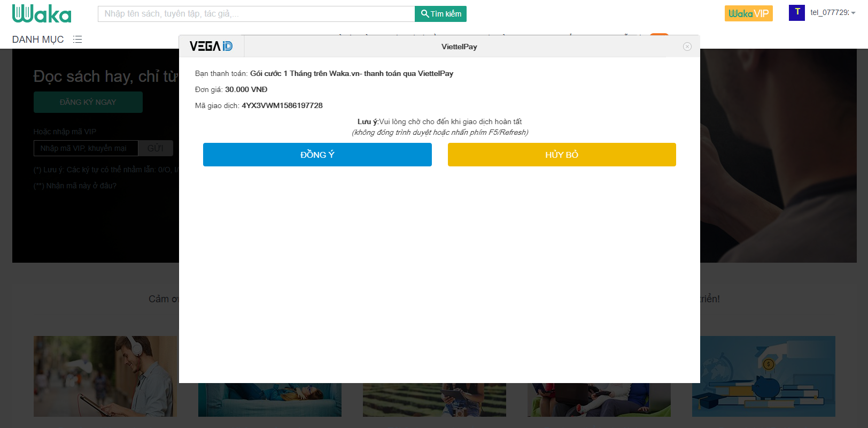Open thumbnail of man with headphones
The width and height of the screenshot is (868, 428).
click(x=105, y=376)
